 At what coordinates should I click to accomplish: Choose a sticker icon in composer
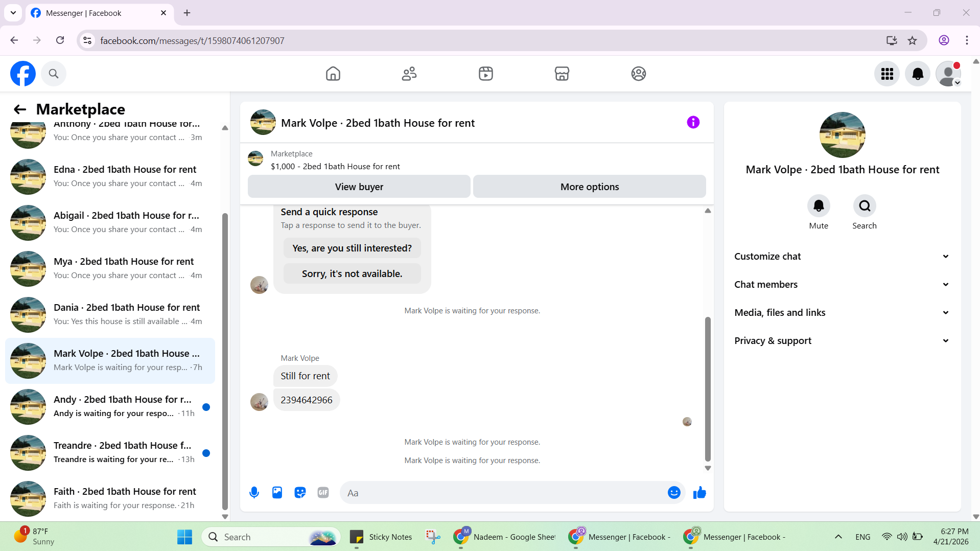click(300, 493)
